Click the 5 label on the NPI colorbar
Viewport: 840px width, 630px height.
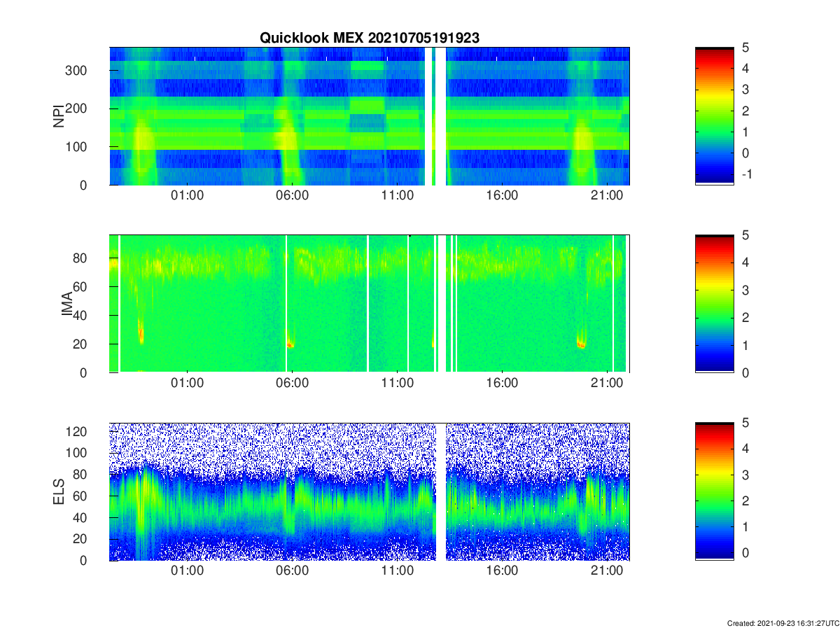pos(746,48)
